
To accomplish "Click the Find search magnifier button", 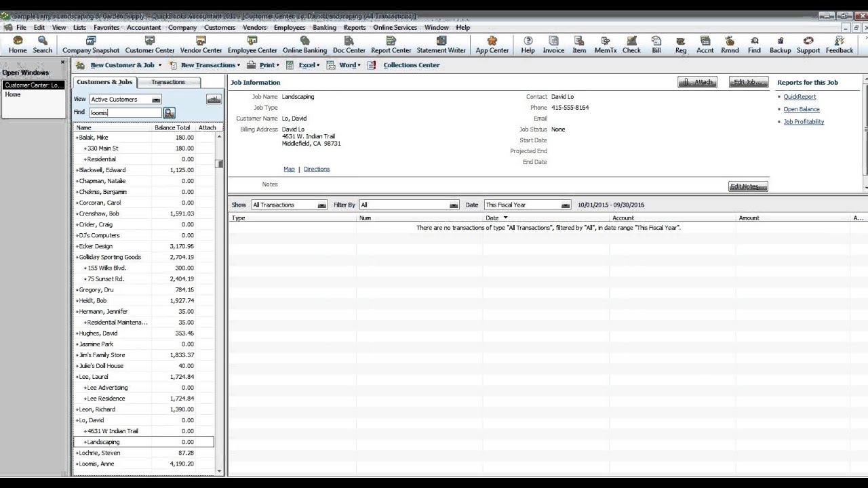I will 170,113.
